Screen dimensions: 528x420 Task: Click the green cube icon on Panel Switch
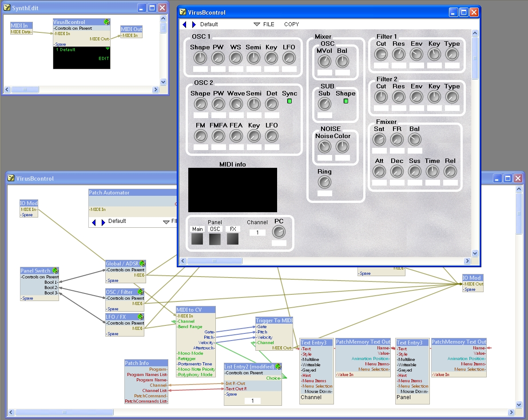pos(55,270)
